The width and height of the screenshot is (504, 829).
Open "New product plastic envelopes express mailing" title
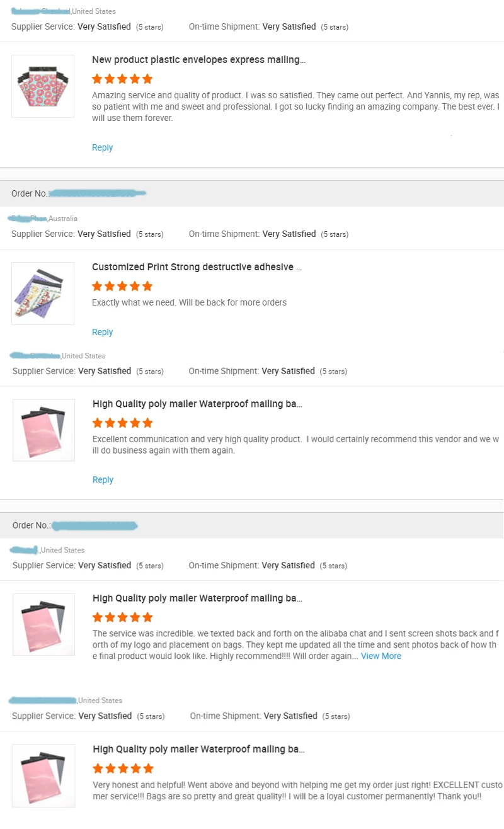[198, 60]
